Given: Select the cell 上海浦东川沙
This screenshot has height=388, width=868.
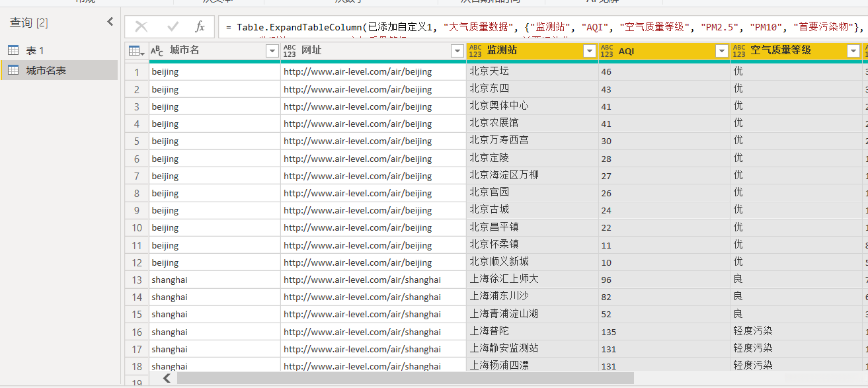Looking at the screenshot, I should 532,296.
